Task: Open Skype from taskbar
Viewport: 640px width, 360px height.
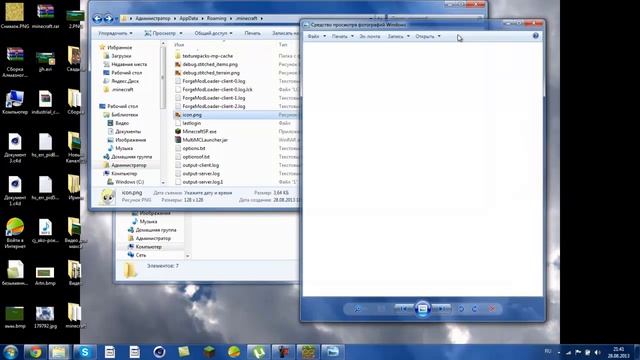Action: (85, 352)
